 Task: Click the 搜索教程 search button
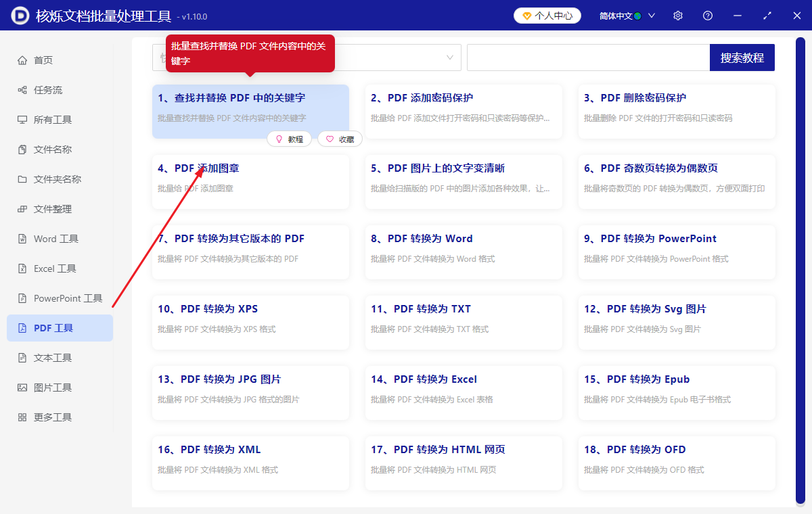tap(742, 57)
